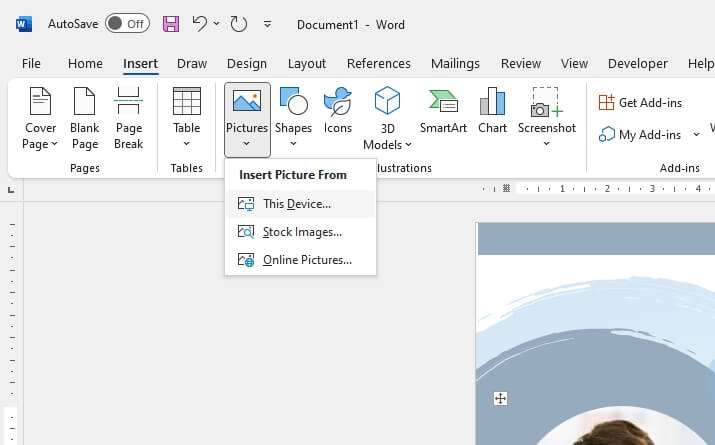
Task: Click the horizontal ruler at mark 2
Action: (x=607, y=188)
